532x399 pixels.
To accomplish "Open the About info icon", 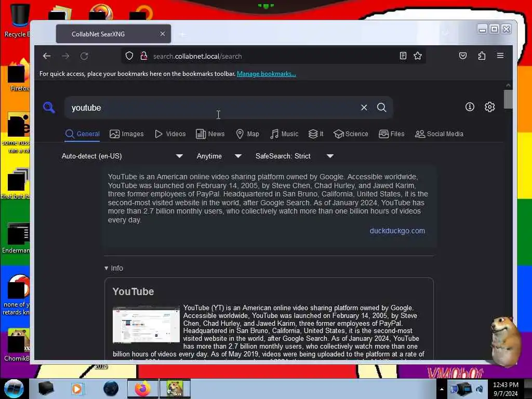I will pyautogui.click(x=470, y=107).
